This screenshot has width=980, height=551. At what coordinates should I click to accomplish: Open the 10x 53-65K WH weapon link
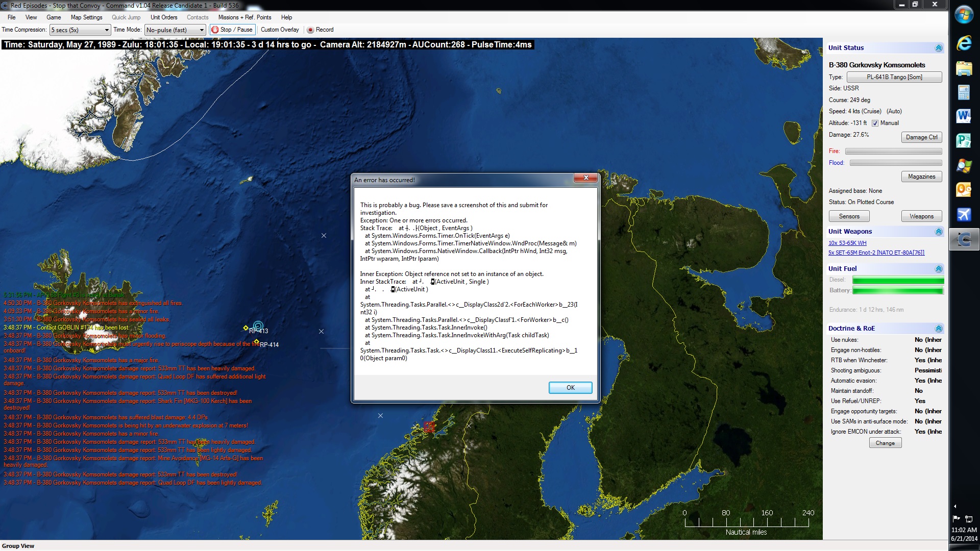click(x=847, y=243)
